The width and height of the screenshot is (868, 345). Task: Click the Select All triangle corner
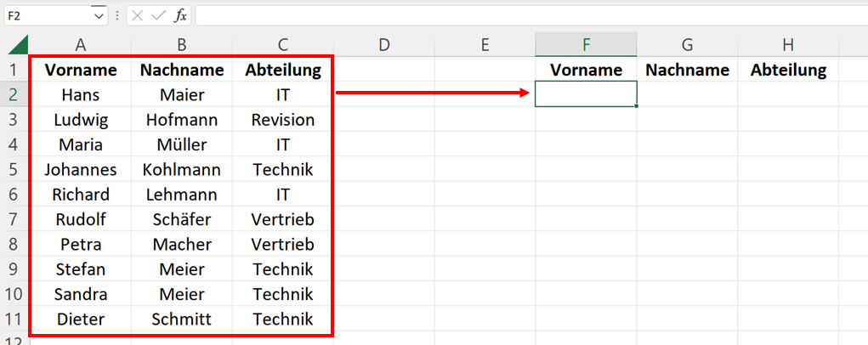tap(18, 44)
